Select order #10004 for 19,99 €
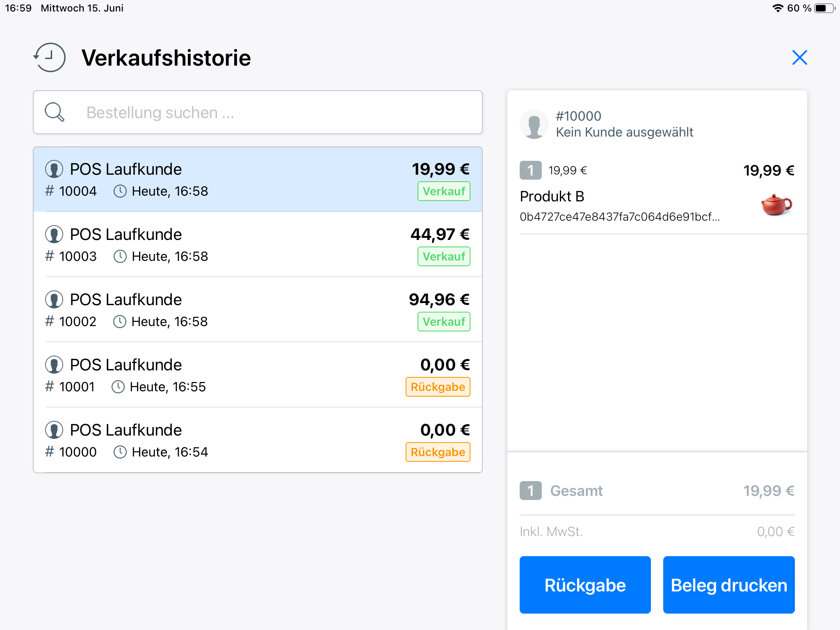 (258, 180)
